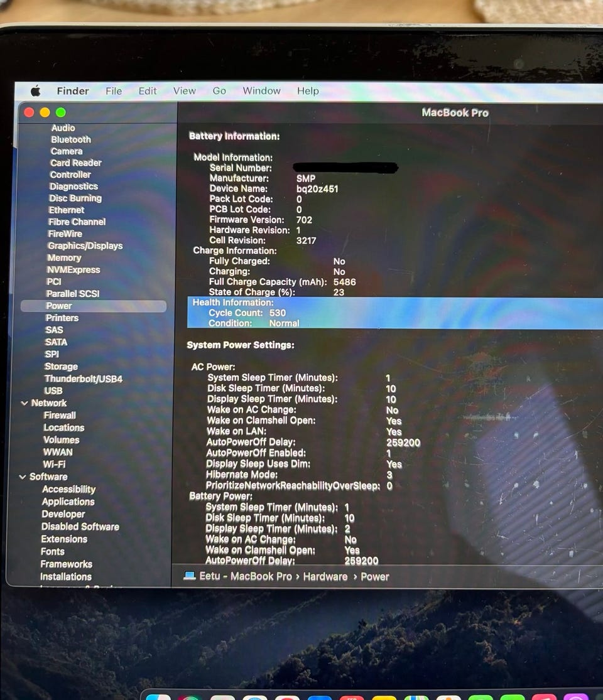Click the 'Device Name: bq20z451' line
Image resolution: width=603 pixels, height=700 pixels.
point(274,189)
